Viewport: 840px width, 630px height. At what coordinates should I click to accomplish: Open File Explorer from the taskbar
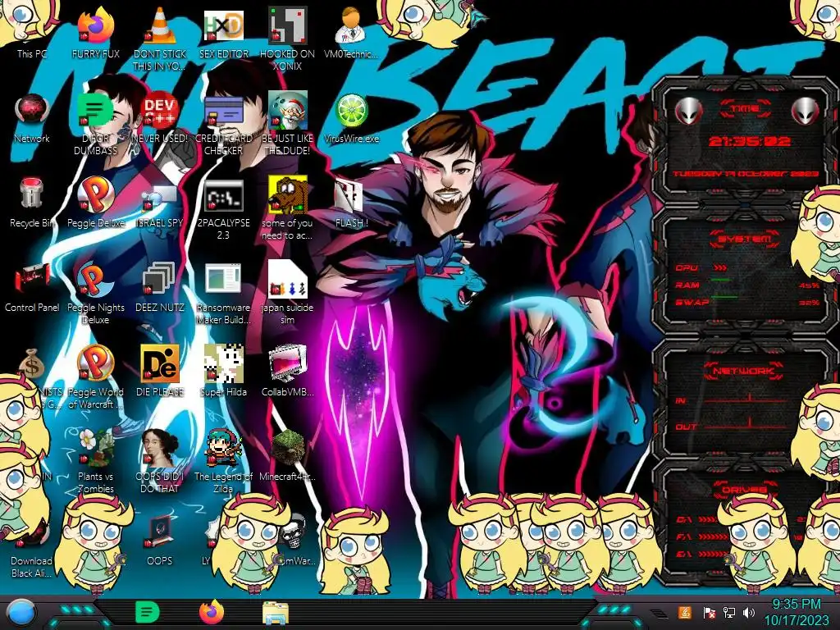(276, 612)
